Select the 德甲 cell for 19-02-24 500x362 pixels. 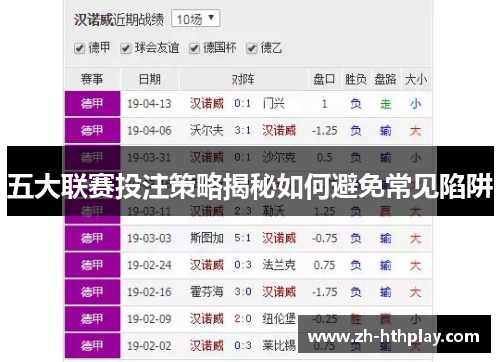point(92,265)
